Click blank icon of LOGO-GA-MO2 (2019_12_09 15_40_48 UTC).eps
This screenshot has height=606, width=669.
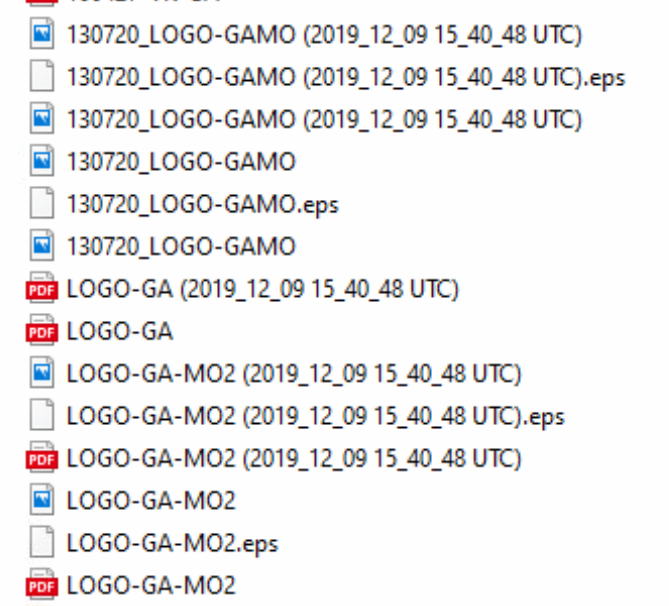42,415
